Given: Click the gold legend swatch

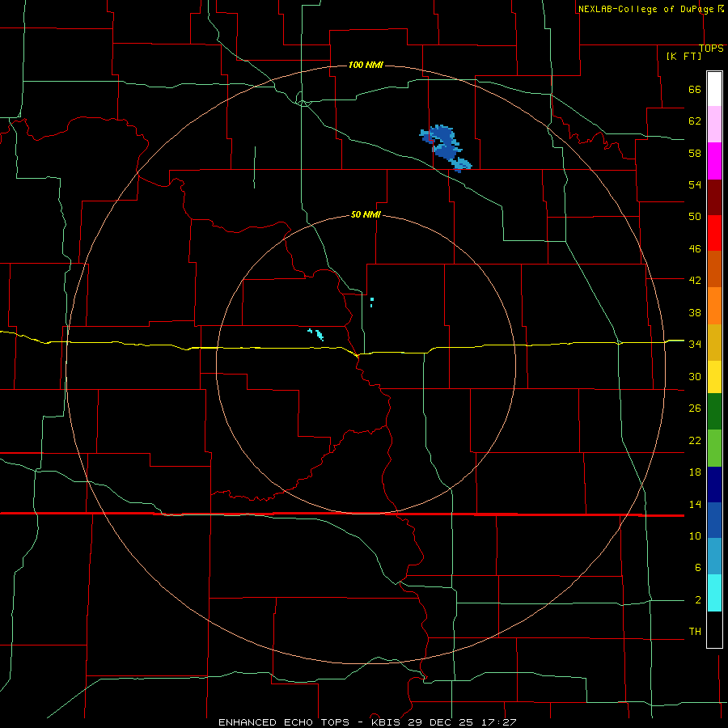Looking at the screenshot, I should pyautogui.click(x=714, y=343).
